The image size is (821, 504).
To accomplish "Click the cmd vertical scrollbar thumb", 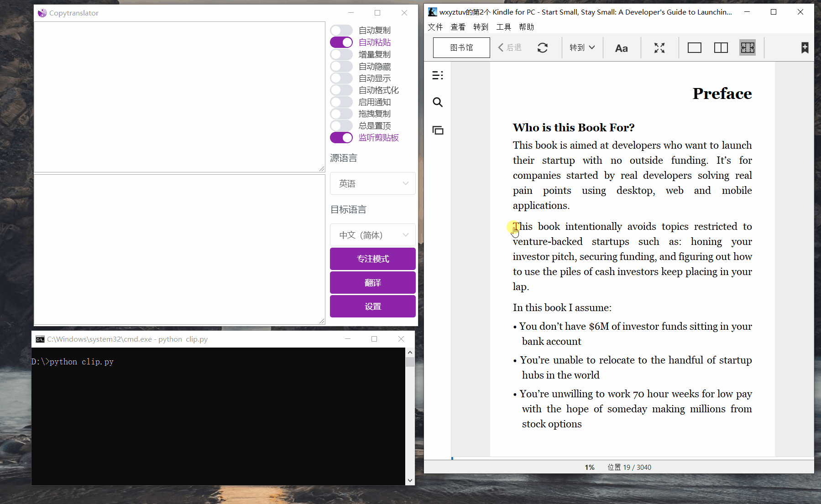I will coord(410,362).
